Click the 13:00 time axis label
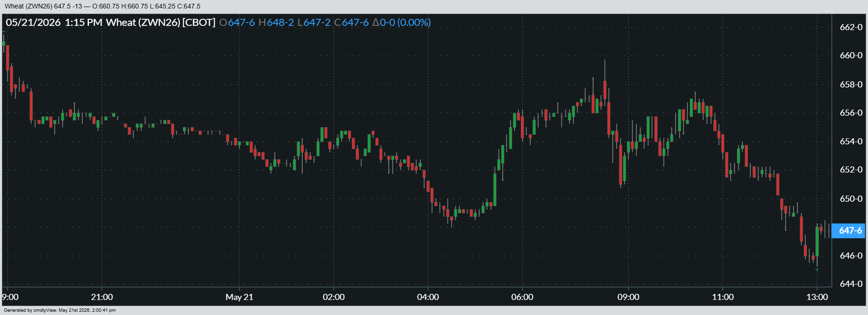The height and width of the screenshot is (315, 868). (x=817, y=297)
